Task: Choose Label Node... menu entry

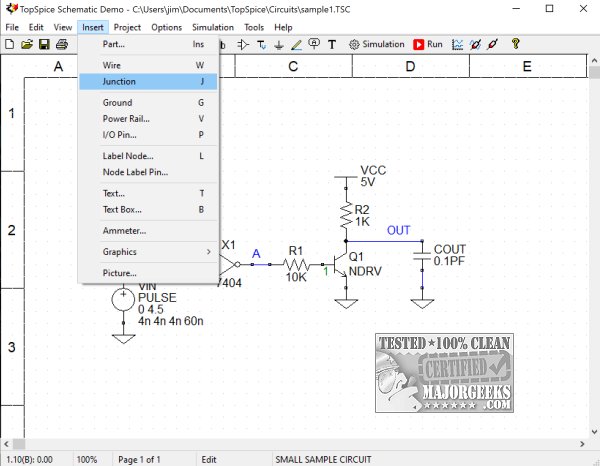Action: (148, 156)
